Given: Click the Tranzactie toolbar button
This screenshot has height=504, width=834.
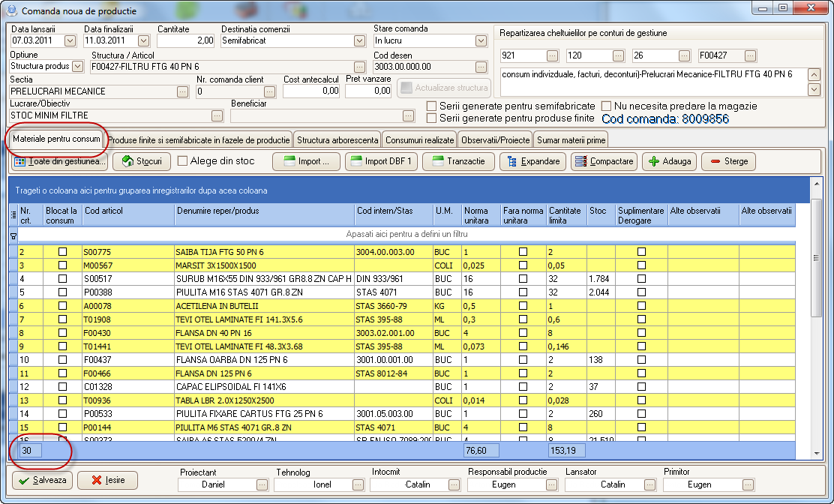Looking at the screenshot, I should pos(457,161).
